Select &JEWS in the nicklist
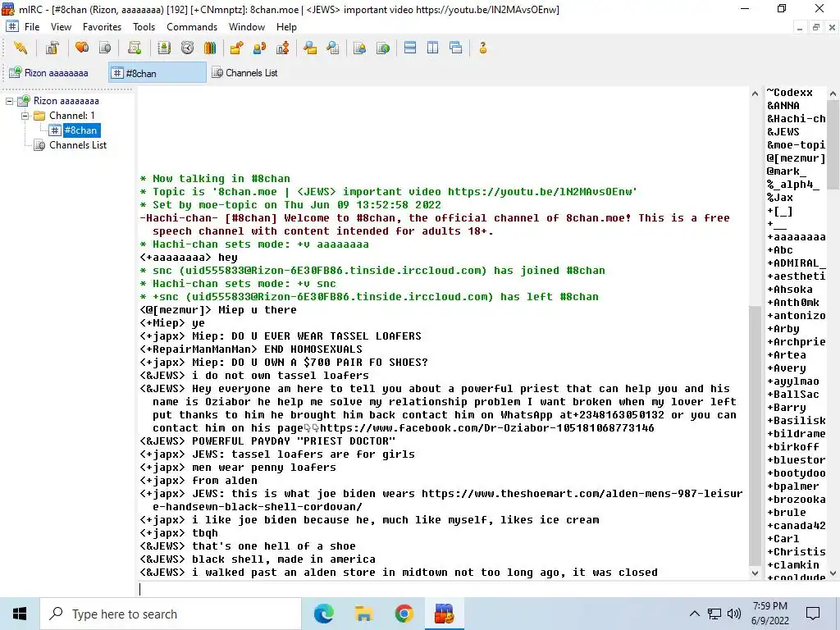Viewport: 840px width, 630px height. click(x=783, y=132)
